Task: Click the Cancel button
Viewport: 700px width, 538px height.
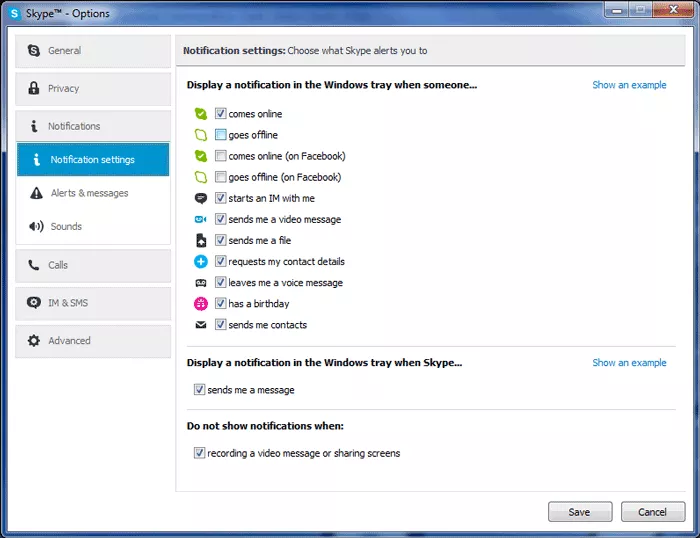Action: click(x=653, y=512)
